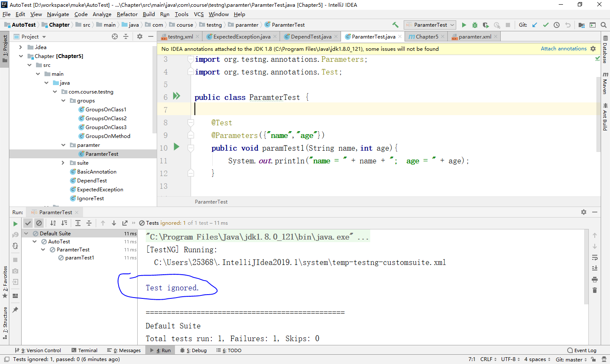The height and width of the screenshot is (364, 610).
Task: Toggle soft-wrap in console output
Action: tap(595, 257)
